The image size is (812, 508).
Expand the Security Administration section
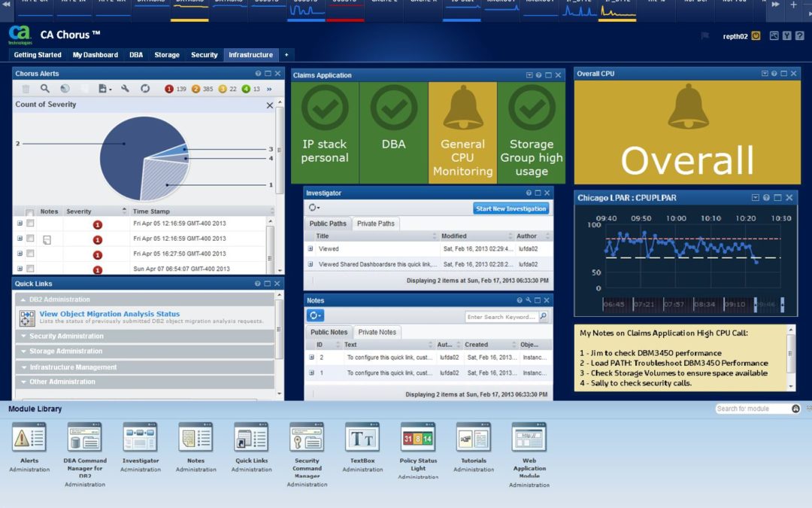(144, 336)
